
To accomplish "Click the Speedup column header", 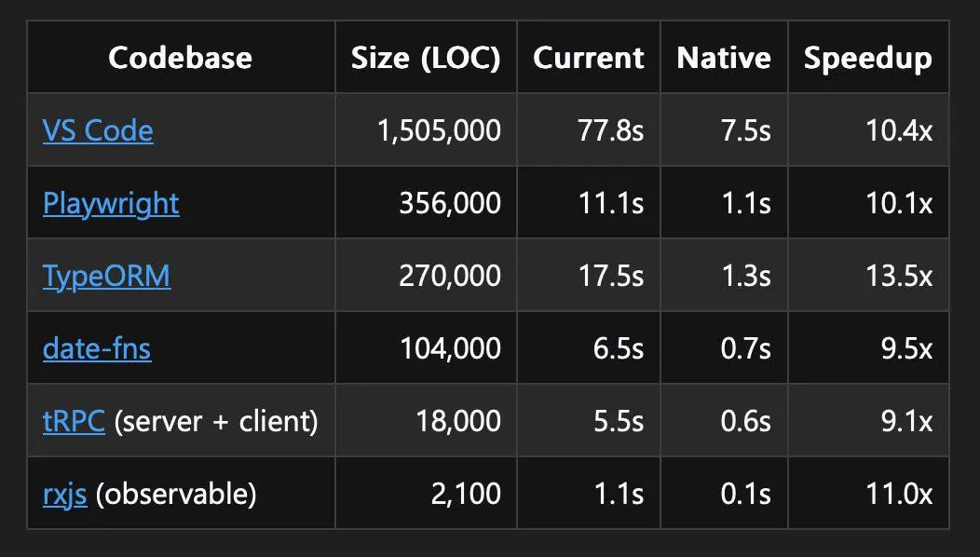I will (868, 59).
